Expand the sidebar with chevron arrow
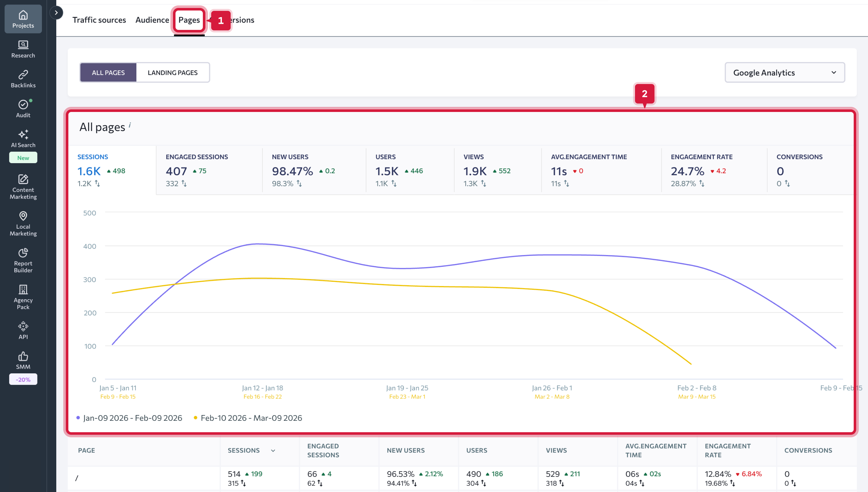This screenshot has width=868, height=492. click(x=56, y=13)
